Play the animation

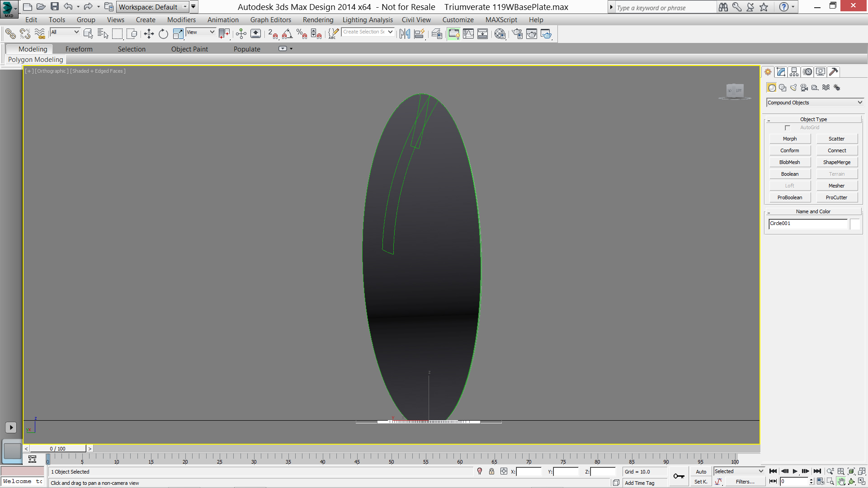click(795, 471)
